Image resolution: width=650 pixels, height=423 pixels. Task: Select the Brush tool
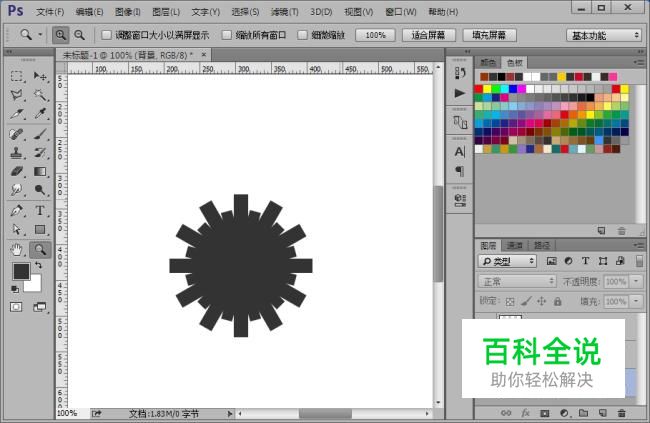point(40,134)
